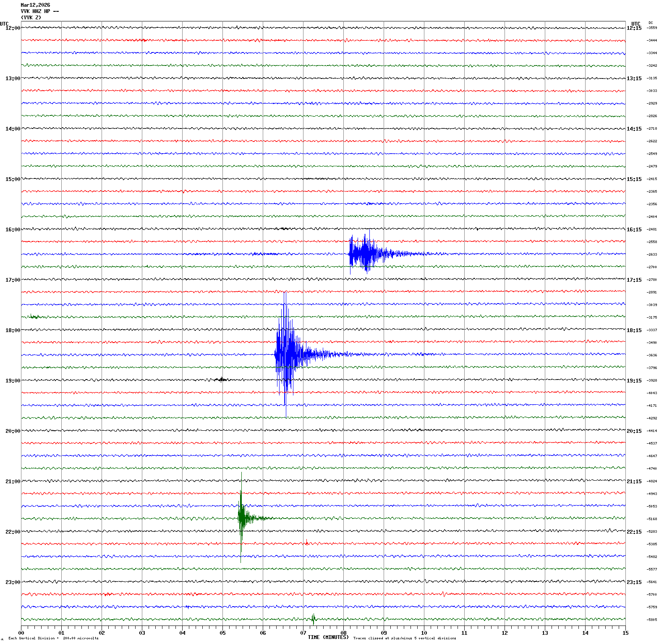Click the Mar12,2026 date label

[x=35, y=5]
